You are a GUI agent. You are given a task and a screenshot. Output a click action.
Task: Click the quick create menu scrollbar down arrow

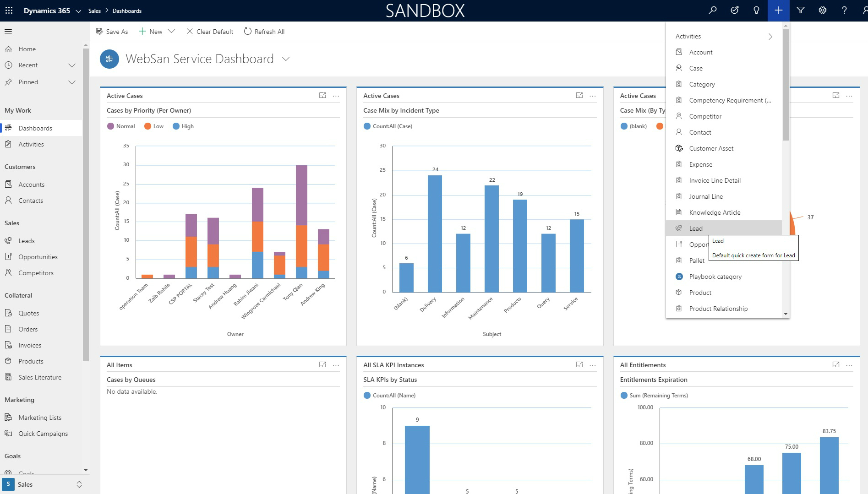(786, 314)
